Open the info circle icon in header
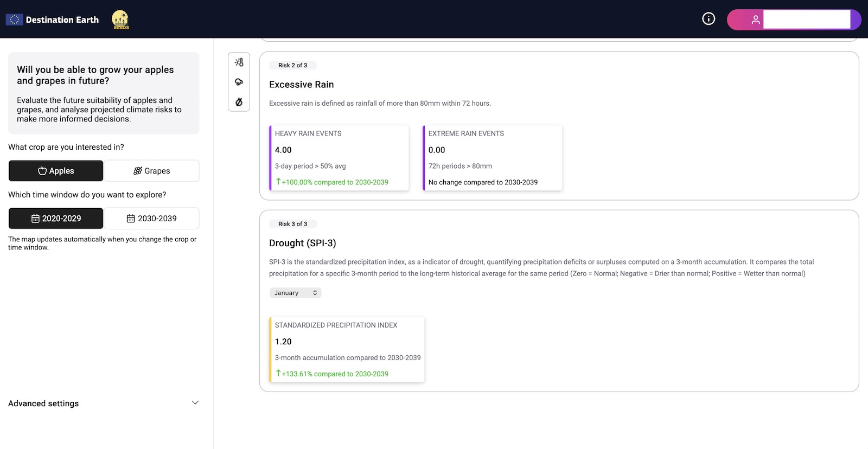The width and height of the screenshot is (868, 449). pyautogui.click(x=709, y=19)
